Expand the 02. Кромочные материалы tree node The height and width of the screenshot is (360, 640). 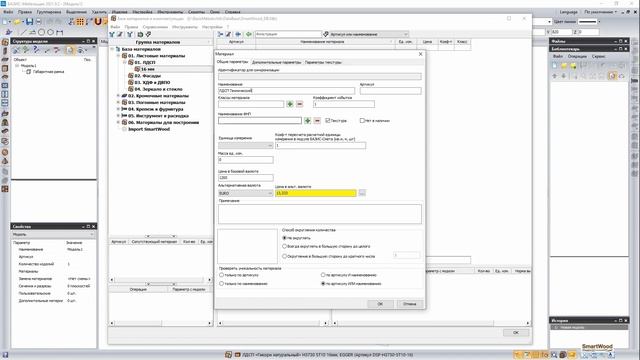pos(118,96)
